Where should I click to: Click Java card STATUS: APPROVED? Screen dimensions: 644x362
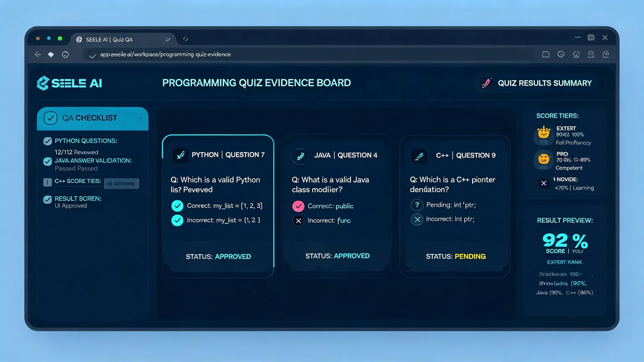[338, 256]
